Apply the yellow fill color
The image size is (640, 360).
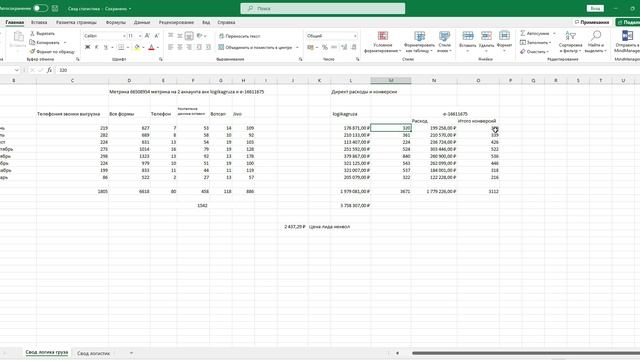point(137,47)
